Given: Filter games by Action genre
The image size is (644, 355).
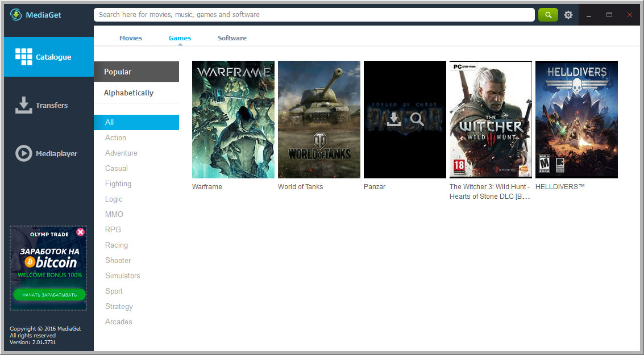Looking at the screenshot, I should coord(115,138).
